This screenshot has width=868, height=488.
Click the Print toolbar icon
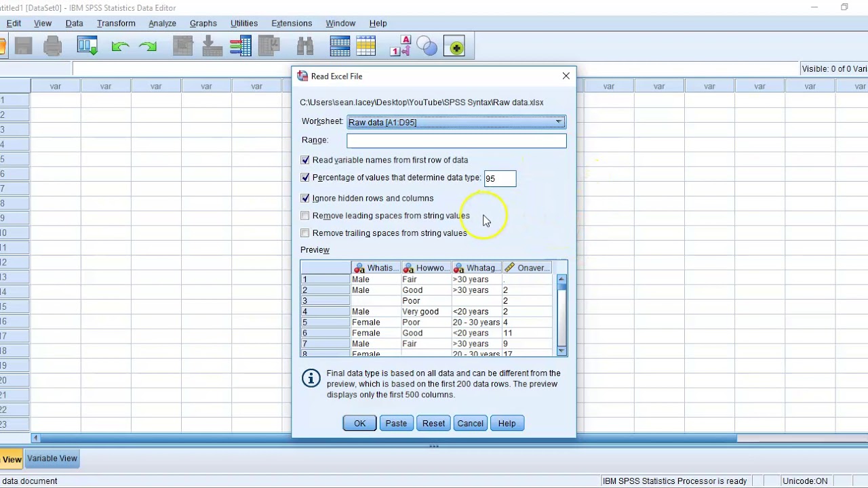pos(53,46)
